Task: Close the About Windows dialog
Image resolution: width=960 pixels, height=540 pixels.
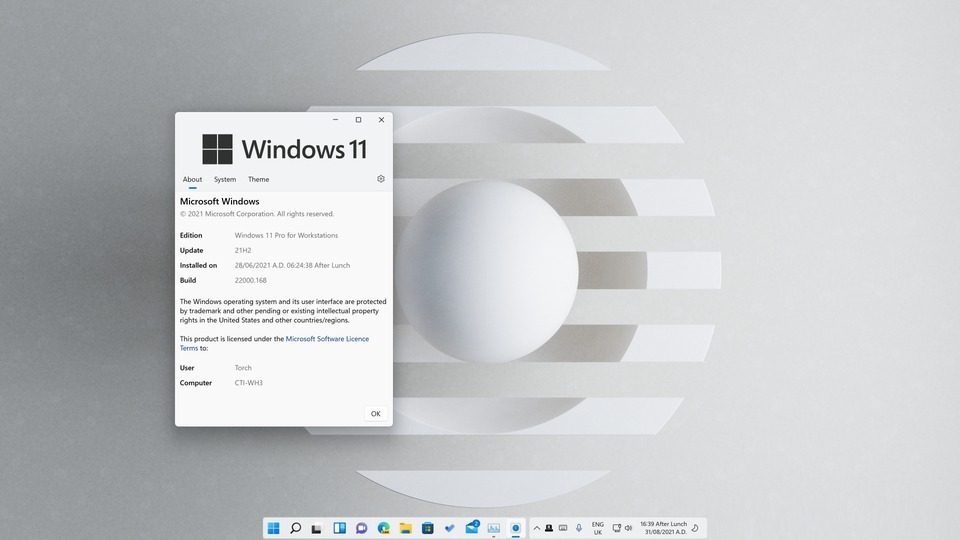Action: click(381, 119)
